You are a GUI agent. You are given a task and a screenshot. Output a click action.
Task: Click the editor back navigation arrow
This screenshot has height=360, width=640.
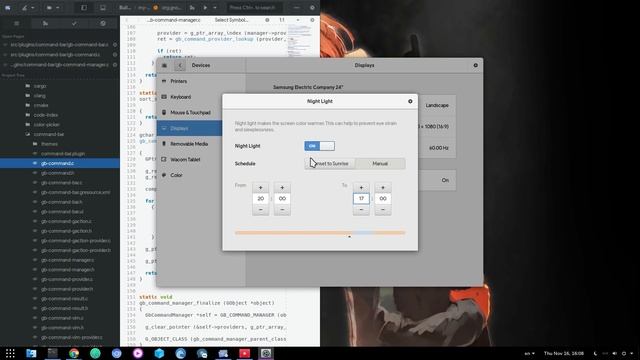tap(127, 20)
